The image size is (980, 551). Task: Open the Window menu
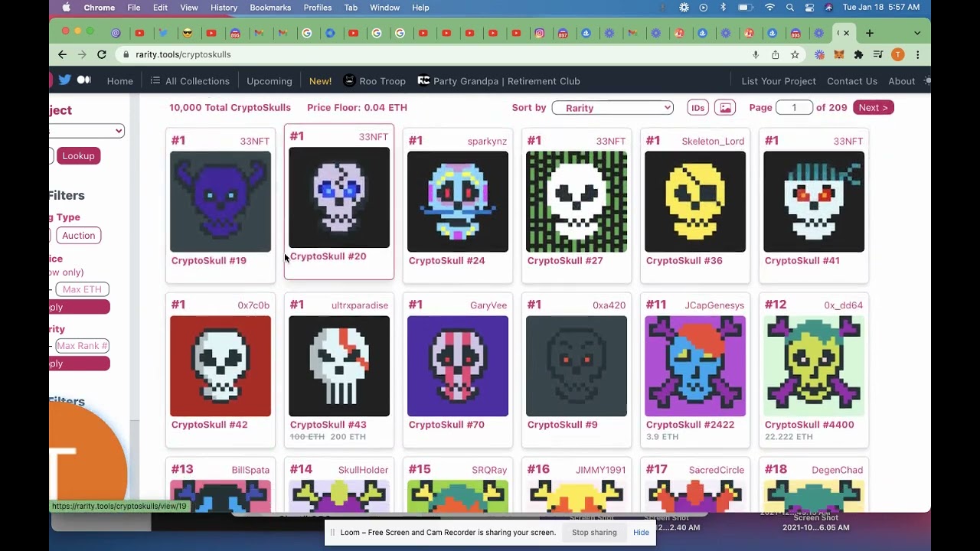coord(384,8)
